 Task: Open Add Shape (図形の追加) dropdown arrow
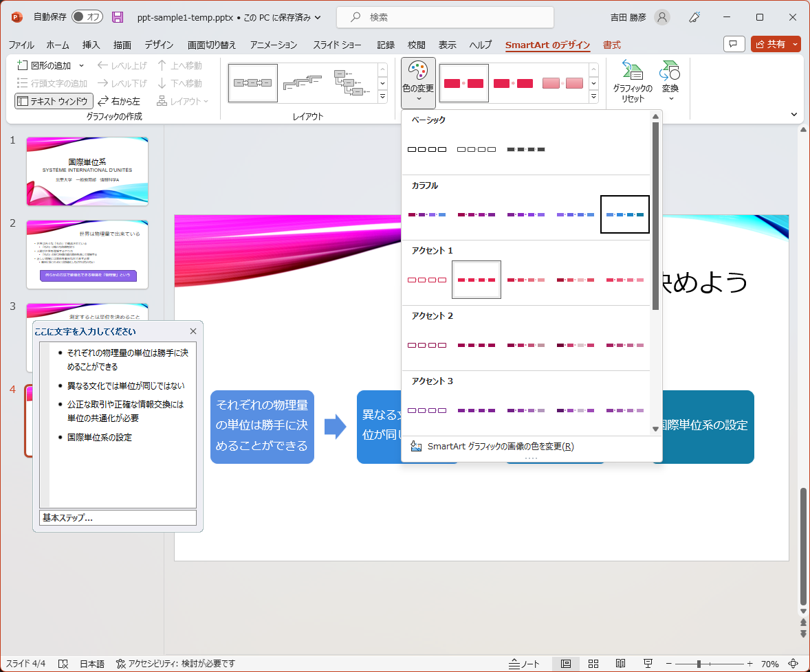click(x=82, y=65)
